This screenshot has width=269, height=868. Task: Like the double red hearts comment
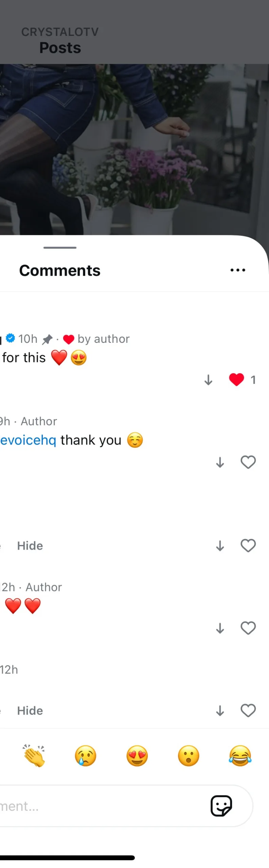pos(248,628)
